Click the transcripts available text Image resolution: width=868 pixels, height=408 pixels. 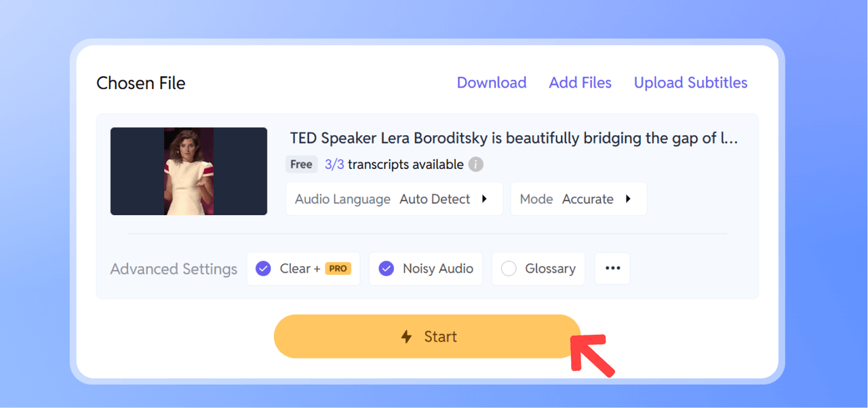406,164
